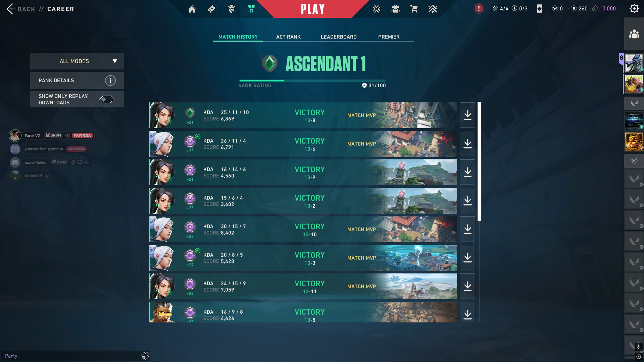Image resolution: width=644 pixels, height=362 pixels.
Task: Open Rank Details info panel
Action: pos(77,81)
